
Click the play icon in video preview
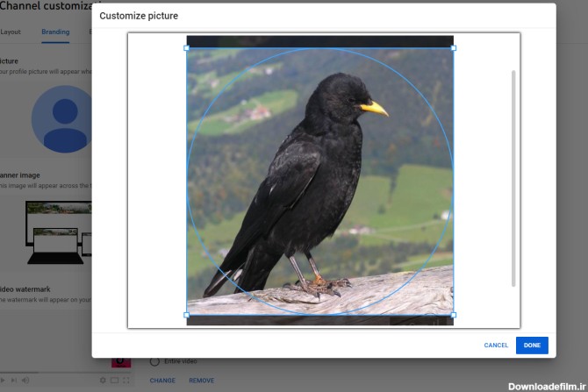(x=3, y=381)
